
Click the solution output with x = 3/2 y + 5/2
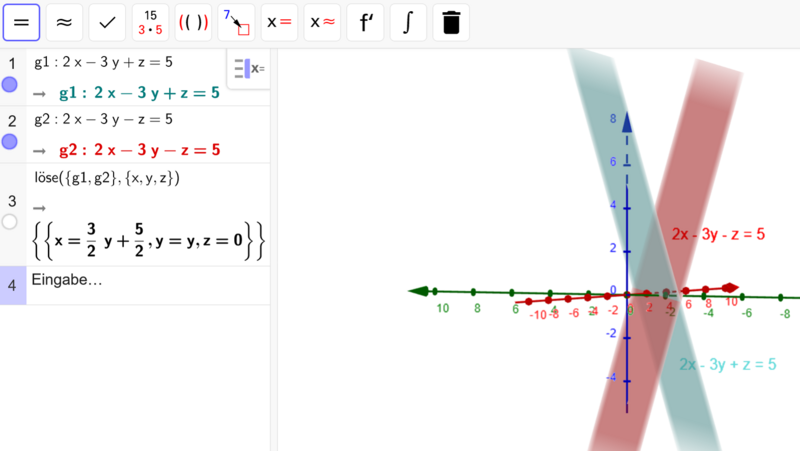click(148, 240)
